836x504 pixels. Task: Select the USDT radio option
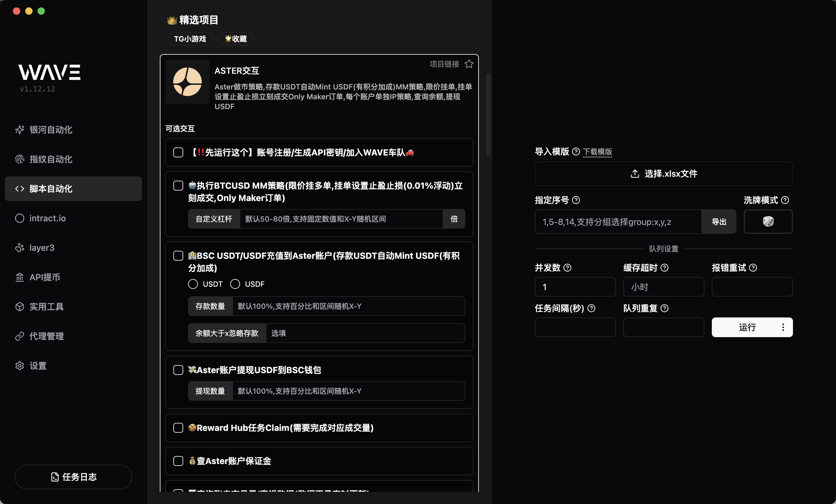[193, 284]
